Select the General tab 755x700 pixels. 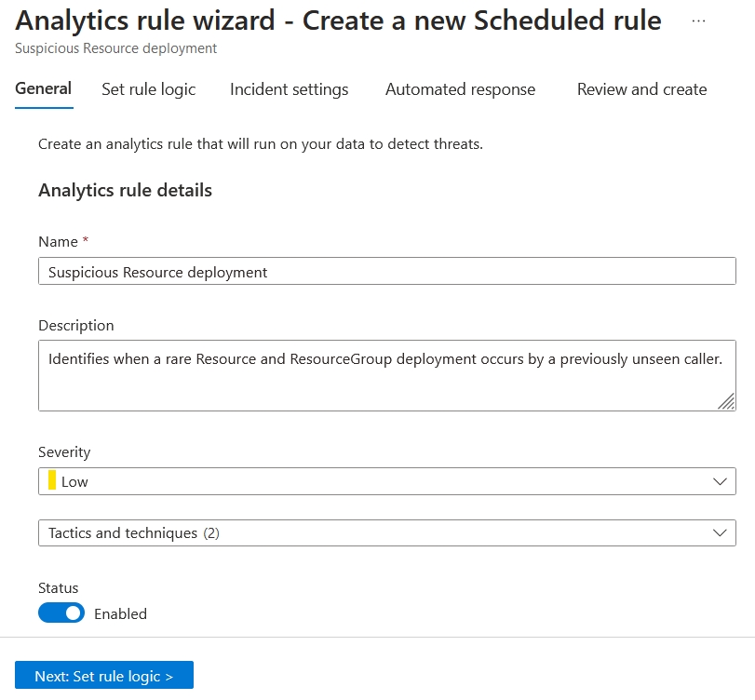43,89
